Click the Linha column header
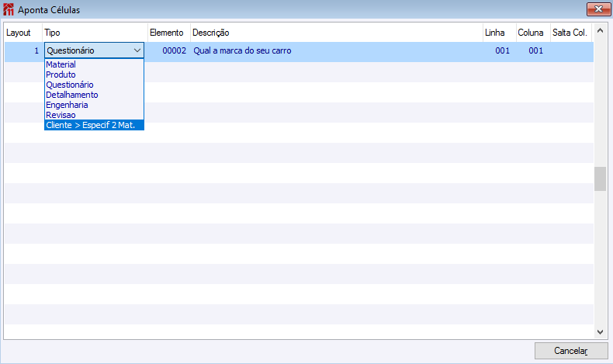613x364 pixels. pos(500,33)
